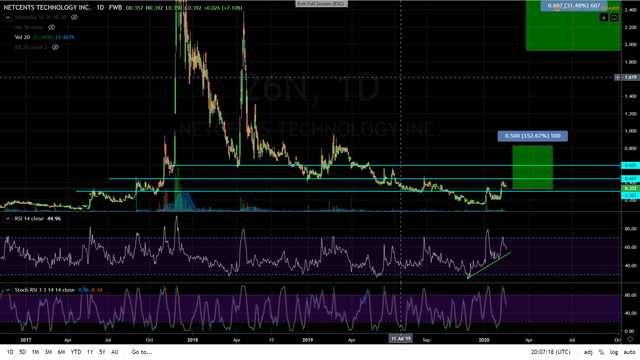Screen dimensions: 640x360
Task: Set range to 5Y
Action: pyautogui.click(x=102, y=352)
